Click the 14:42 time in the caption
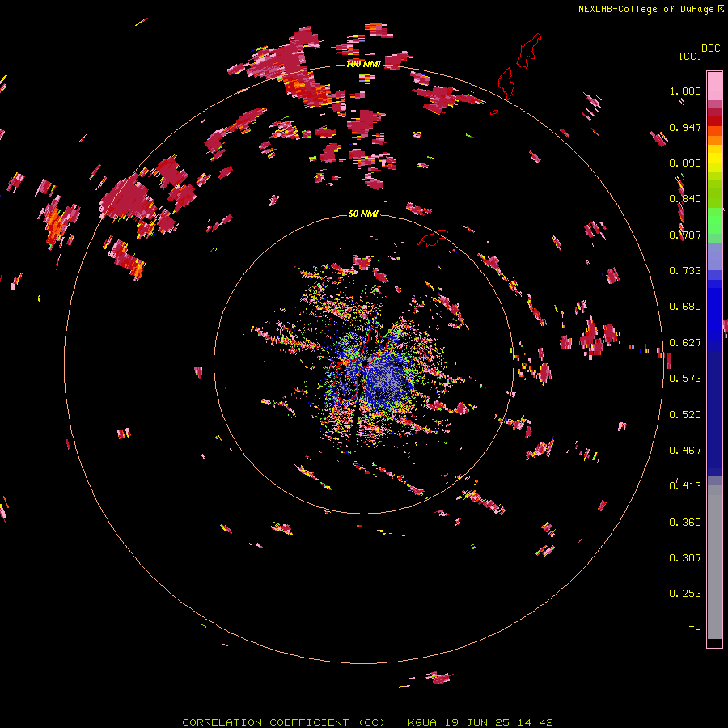This screenshot has width=728, height=728. [x=535, y=722]
